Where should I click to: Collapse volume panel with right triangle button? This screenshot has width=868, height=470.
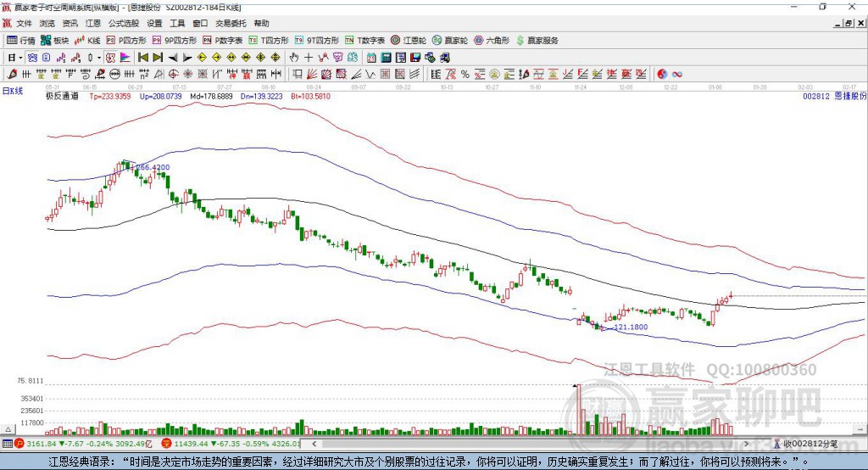point(860,429)
